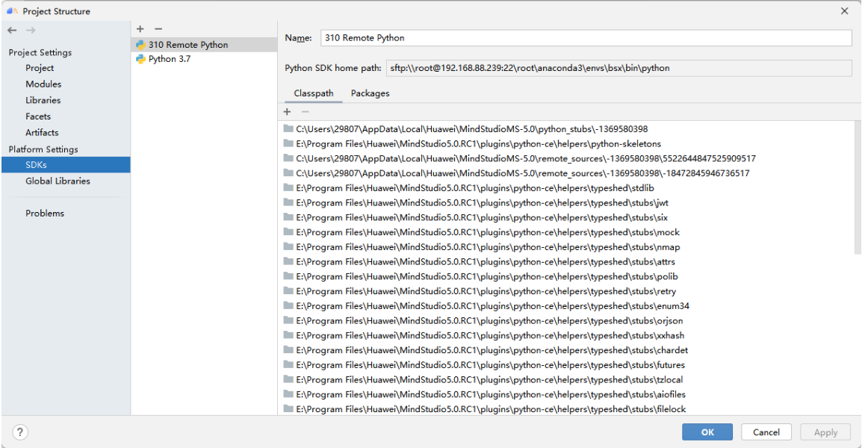This screenshot has height=448, width=868.
Task: Remove selected SDK using the minus icon
Action: 157,28
